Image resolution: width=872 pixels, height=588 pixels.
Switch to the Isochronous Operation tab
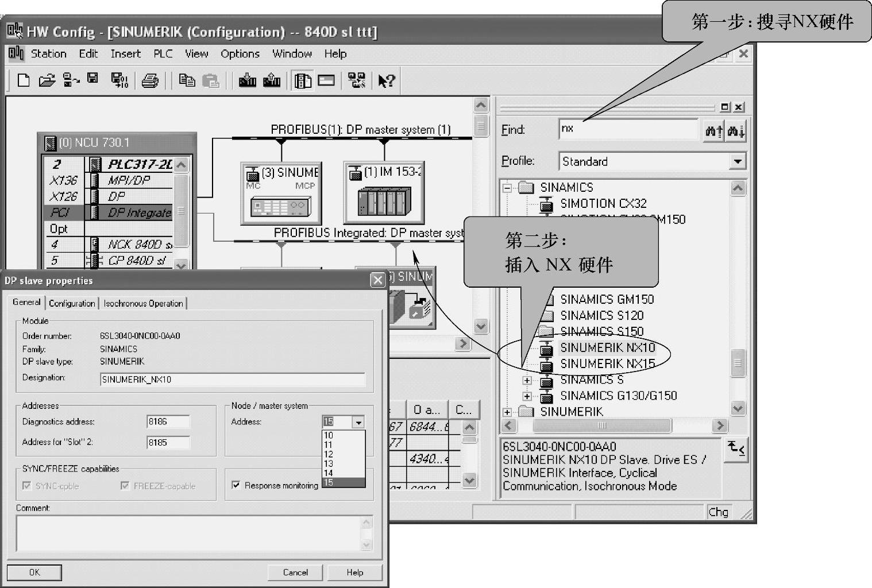point(143,303)
